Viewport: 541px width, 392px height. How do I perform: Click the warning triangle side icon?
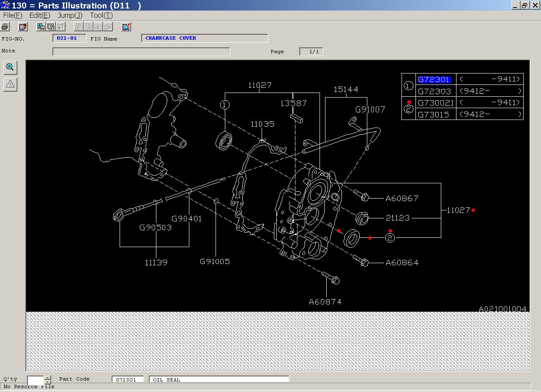[x=10, y=84]
